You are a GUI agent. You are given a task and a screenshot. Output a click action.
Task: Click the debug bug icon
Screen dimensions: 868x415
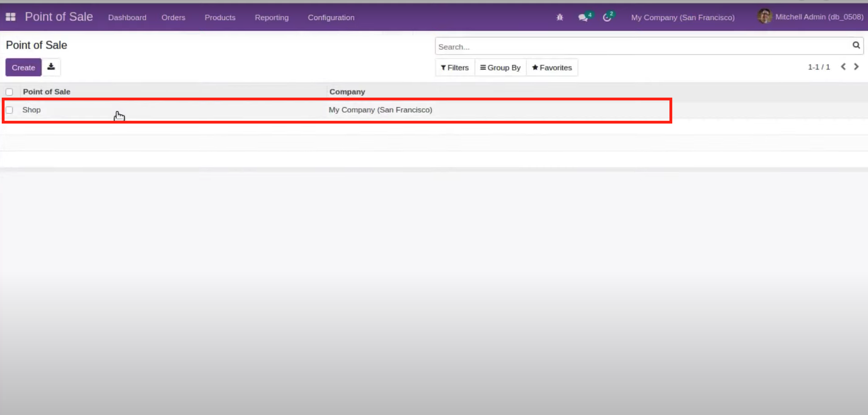click(560, 17)
